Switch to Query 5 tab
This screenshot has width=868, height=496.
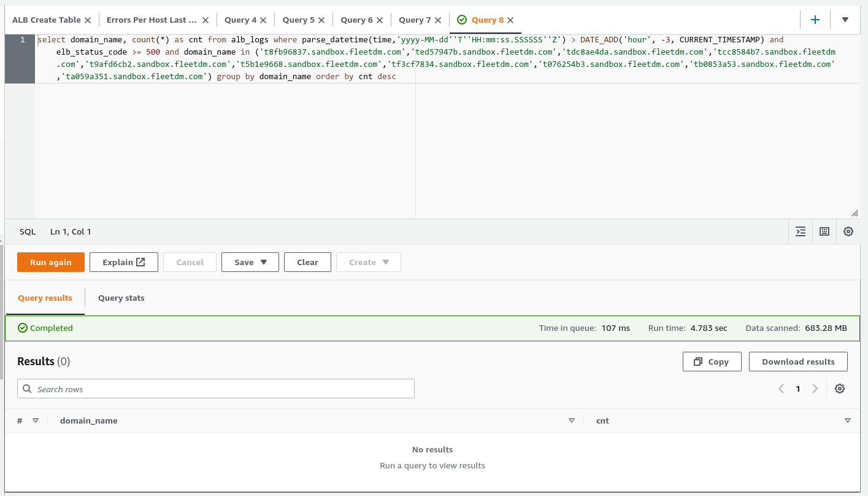pos(299,20)
